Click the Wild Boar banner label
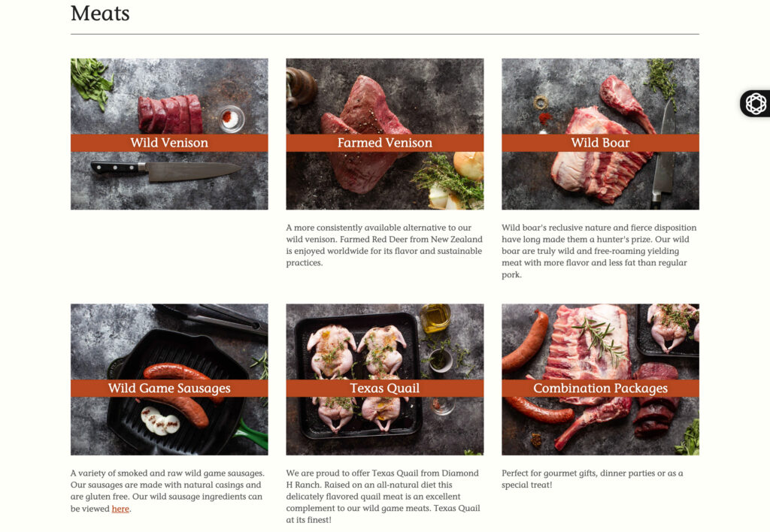Viewport: 770px width, 532px height. [x=601, y=143]
